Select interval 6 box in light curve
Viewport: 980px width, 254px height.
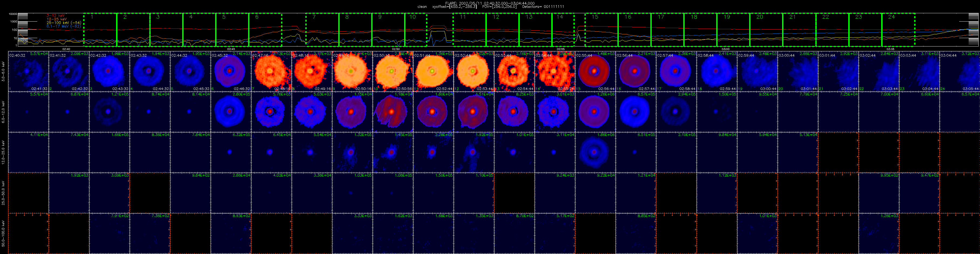tap(265, 30)
